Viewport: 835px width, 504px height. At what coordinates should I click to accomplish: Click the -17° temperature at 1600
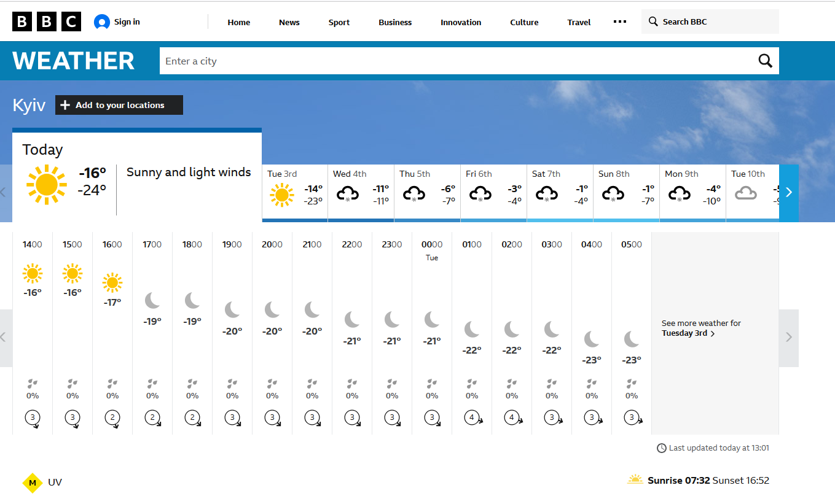point(112,302)
